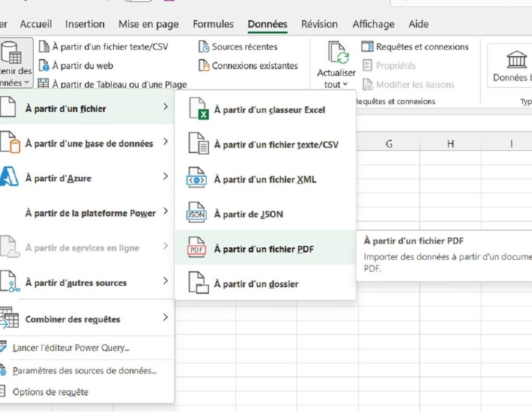Open Paramètres des sources de données
The width and height of the screenshot is (532, 412).
click(85, 370)
